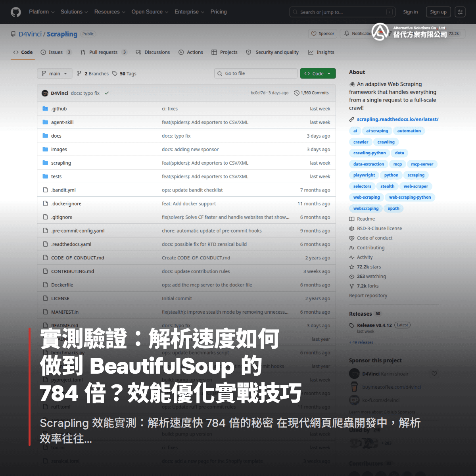
Task: View the 2 Branches link
Action: (93, 74)
